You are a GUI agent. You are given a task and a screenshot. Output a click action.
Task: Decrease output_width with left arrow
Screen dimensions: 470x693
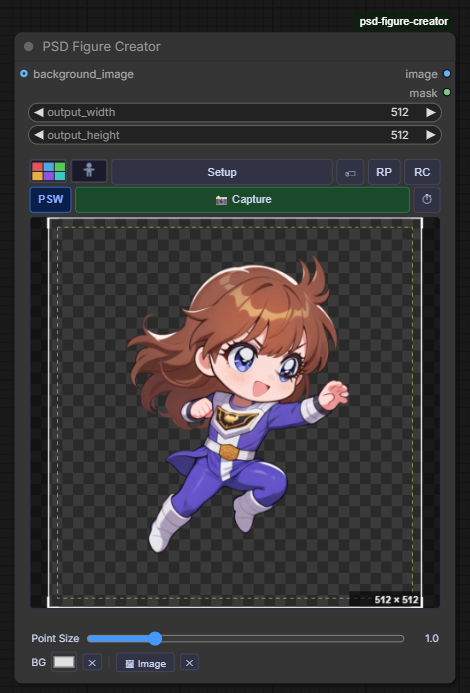[x=38, y=112]
